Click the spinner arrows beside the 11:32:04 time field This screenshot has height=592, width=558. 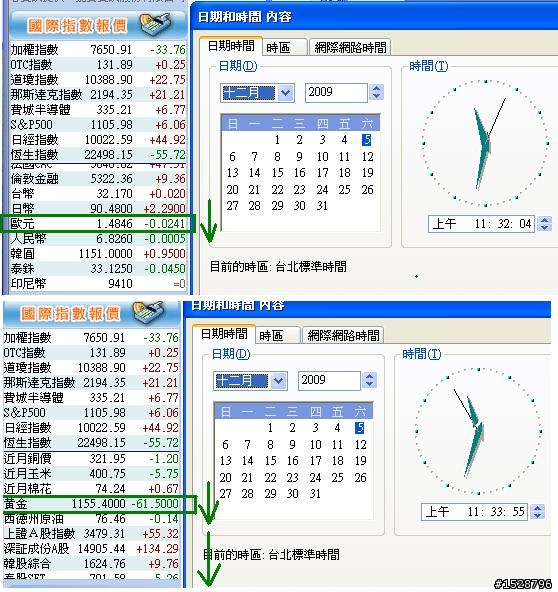pos(544,224)
